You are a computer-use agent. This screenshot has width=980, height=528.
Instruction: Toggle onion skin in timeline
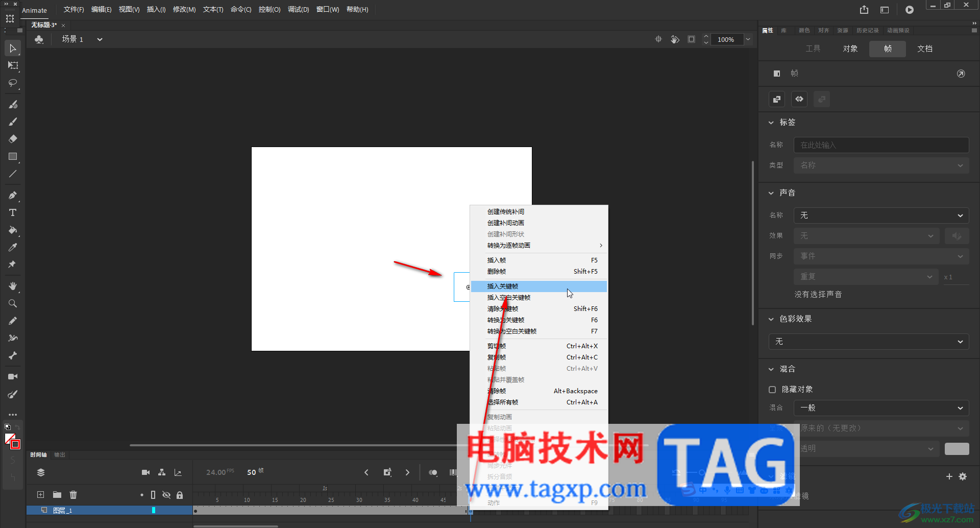(x=433, y=472)
